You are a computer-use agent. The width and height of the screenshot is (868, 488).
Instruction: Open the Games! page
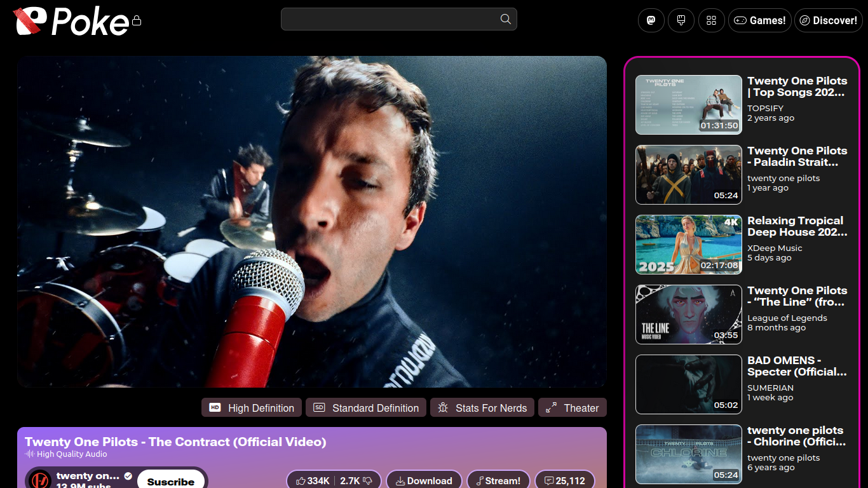(x=759, y=20)
